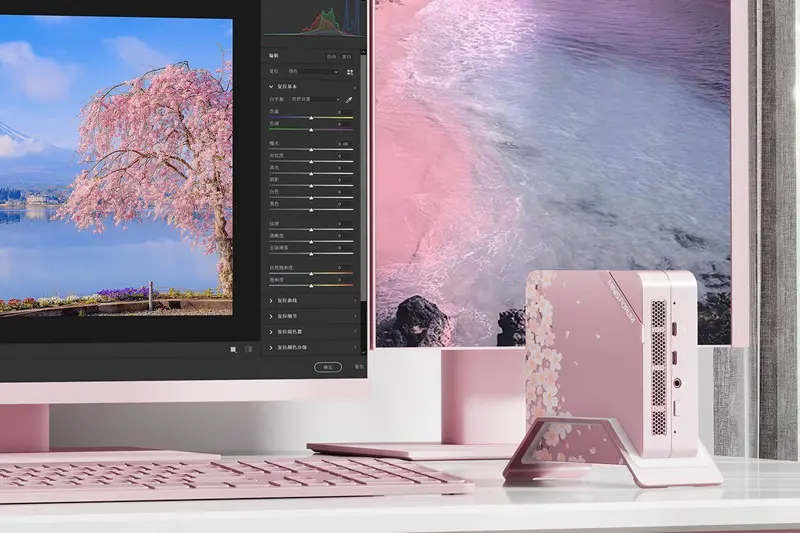The width and height of the screenshot is (800, 533).
Task: Click the Tint (色调) slider handle
Action: (x=311, y=130)
